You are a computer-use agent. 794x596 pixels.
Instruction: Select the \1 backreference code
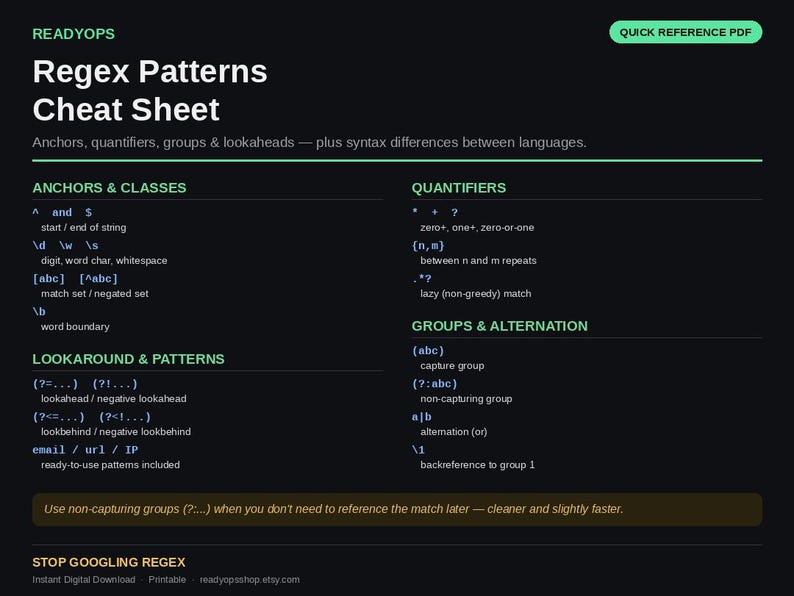click(418, 450)
